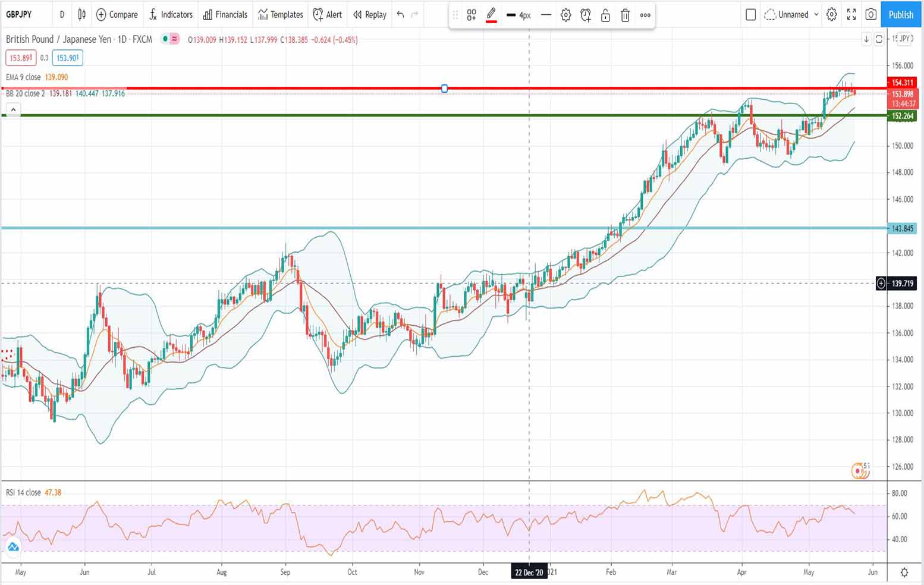
Task: Delete the selected line with trash icon
Action: 625,15
